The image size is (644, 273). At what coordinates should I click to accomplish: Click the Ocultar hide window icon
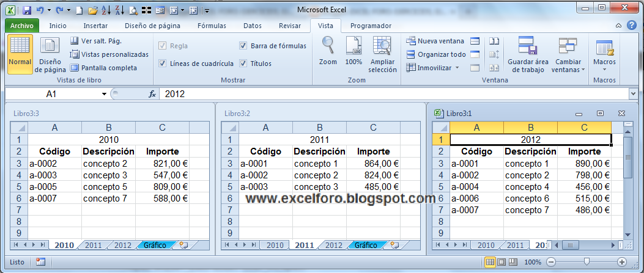click(x=475, y=54)
